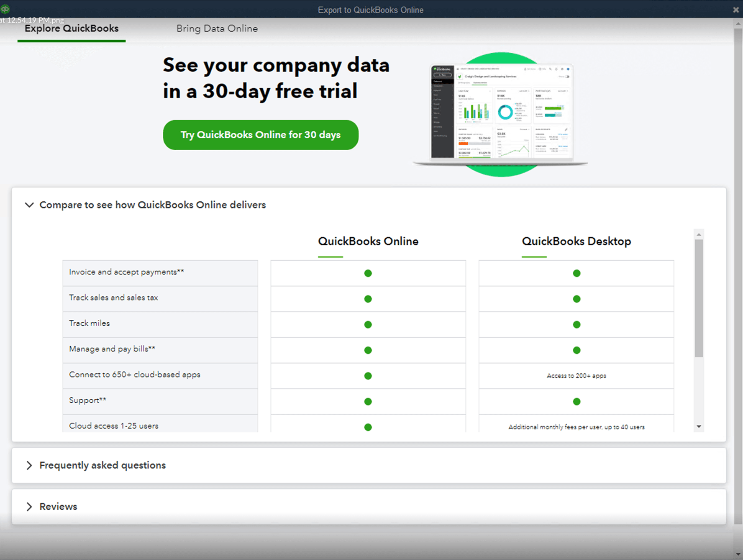743x560 pixels.
Task: Click Online green dot for cloud-based apps
Action: click(368, 376)
